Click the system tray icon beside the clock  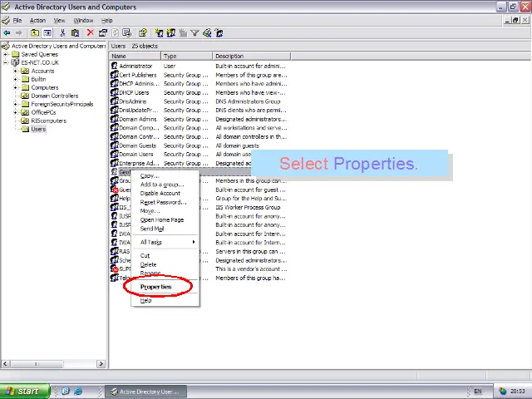tap(502, 392)
